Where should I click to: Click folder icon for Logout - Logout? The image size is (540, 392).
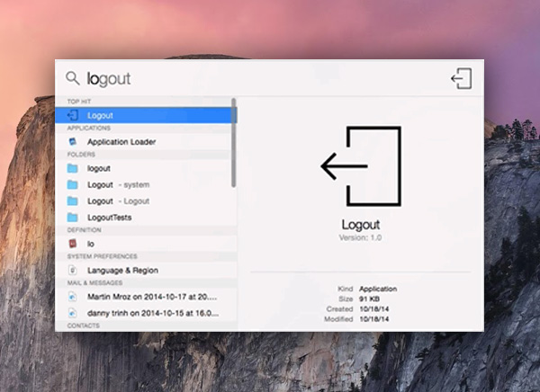(x=72, y=201)
